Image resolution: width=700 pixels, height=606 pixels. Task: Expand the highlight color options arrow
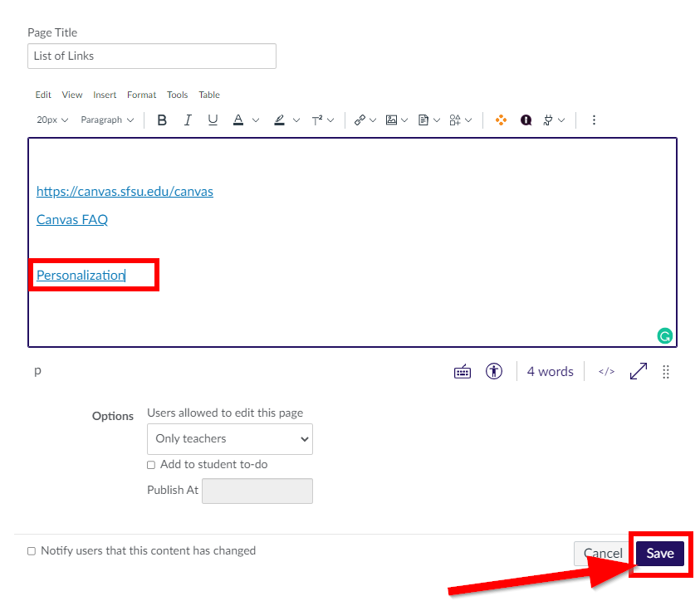[296, 120]
